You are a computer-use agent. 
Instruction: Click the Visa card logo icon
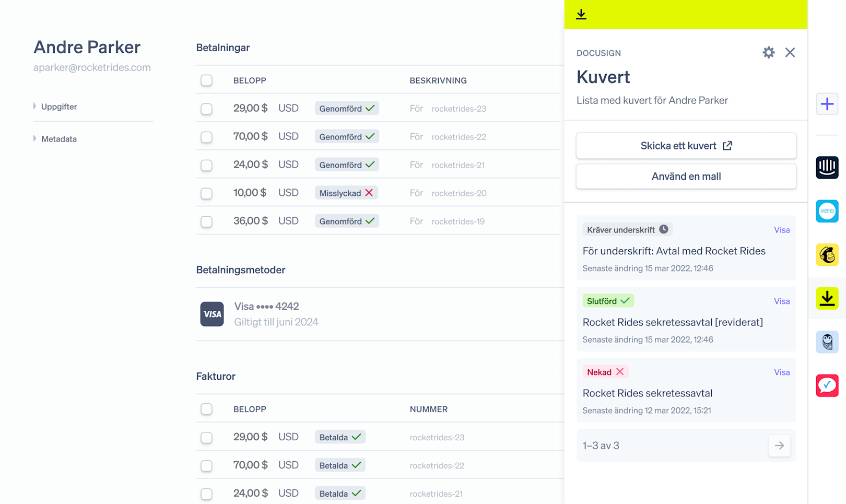tap(212, 314)
